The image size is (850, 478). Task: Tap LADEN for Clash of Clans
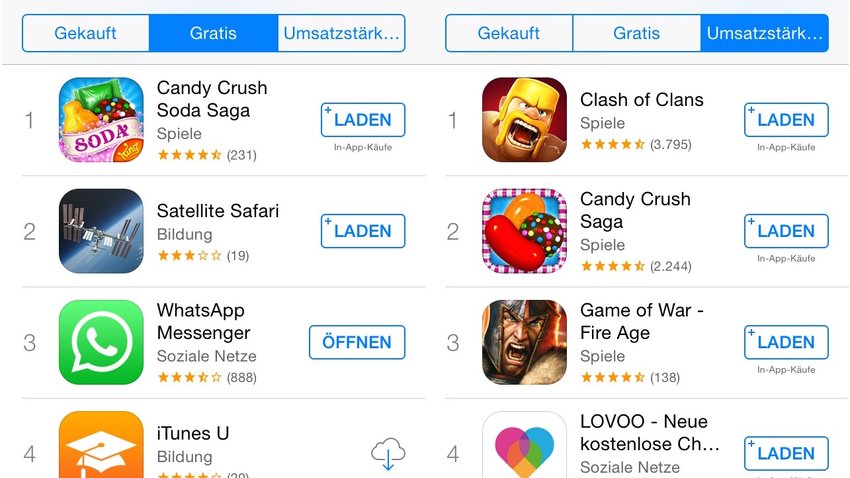point(786,120)
